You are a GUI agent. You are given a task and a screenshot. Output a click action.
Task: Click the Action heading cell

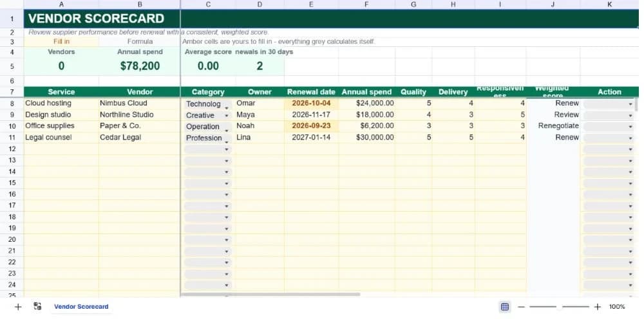(x=609, y=92)
